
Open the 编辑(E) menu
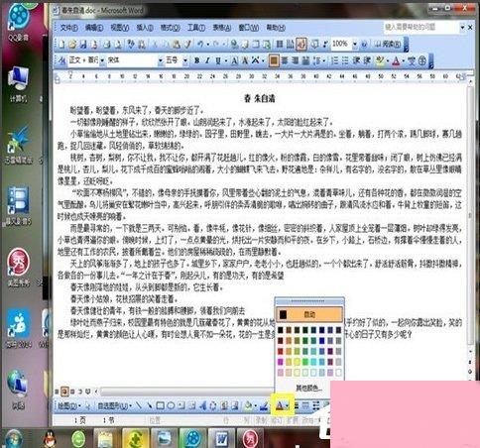tap(94, 28)
